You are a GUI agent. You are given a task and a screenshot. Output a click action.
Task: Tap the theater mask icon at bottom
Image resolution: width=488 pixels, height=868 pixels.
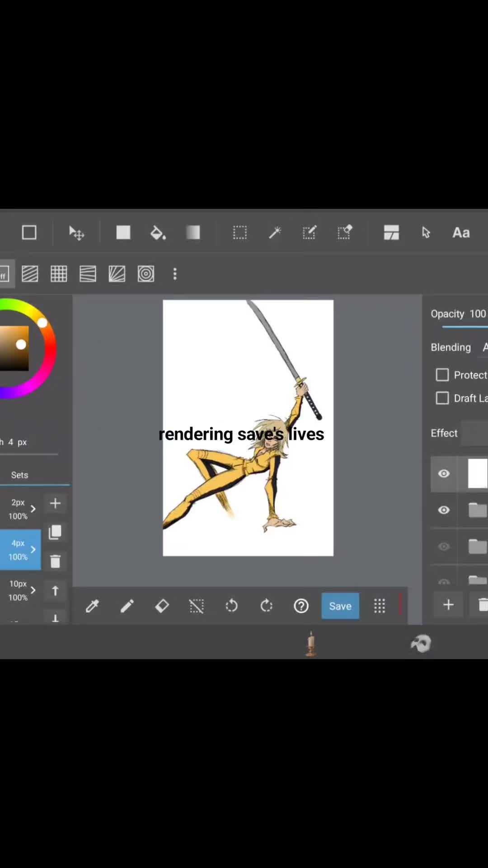421,643
